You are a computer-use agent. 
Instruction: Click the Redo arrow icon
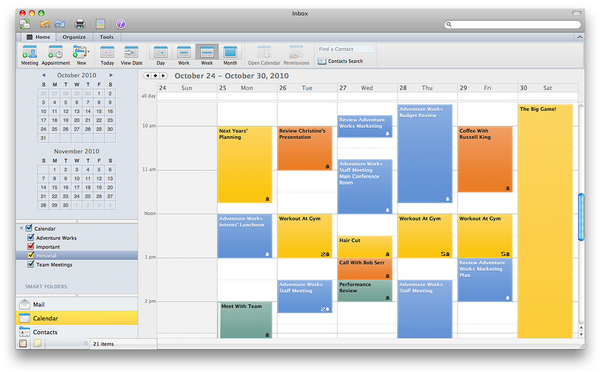pos(59,24)
